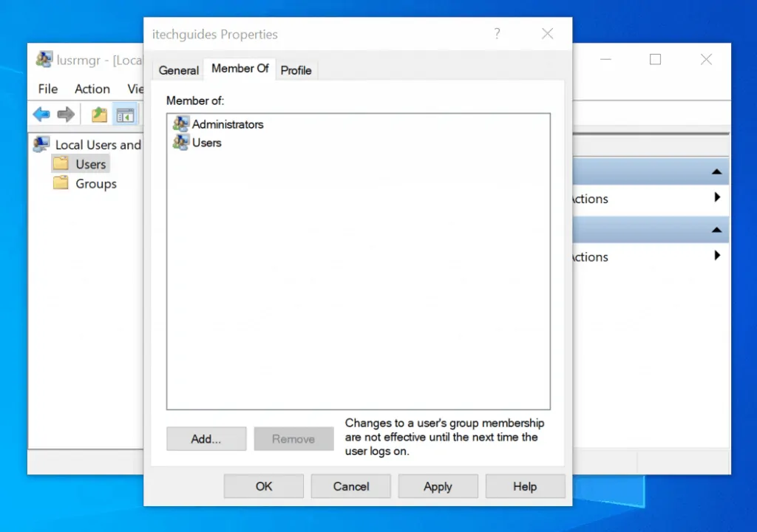Click the Forward arrow toolbar icon
The height and width of the screenshot is (532, 757).
(x=66, y=115)
